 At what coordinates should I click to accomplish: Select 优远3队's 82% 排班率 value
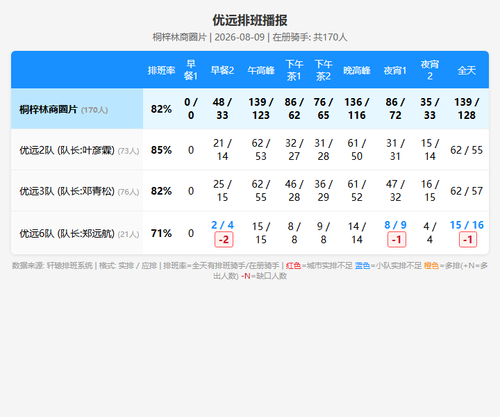[161, 191]
